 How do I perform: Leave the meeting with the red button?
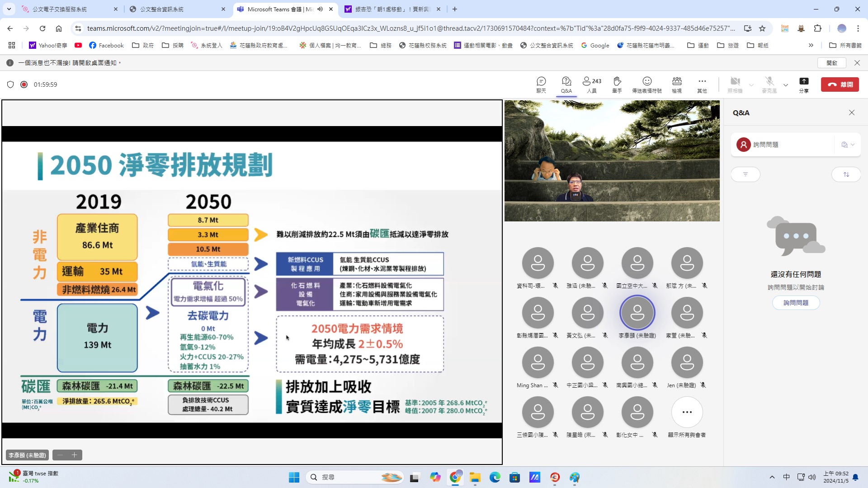(840, 84)
